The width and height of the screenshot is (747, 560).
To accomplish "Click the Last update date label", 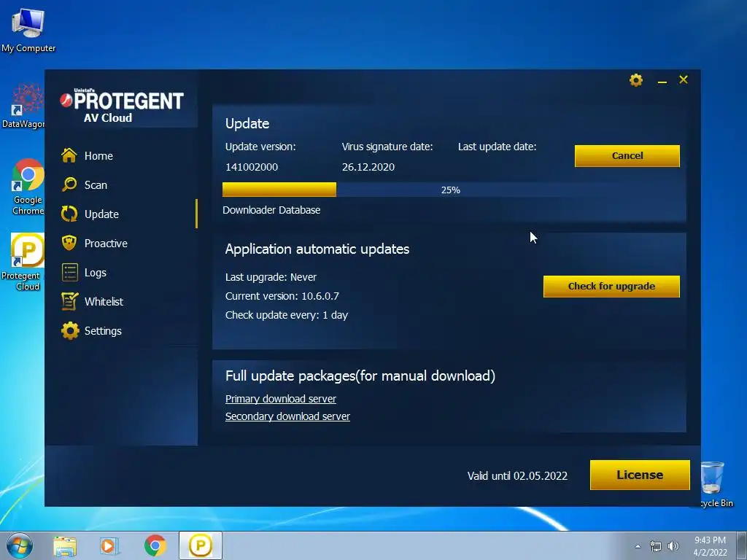I will [497, 147].
